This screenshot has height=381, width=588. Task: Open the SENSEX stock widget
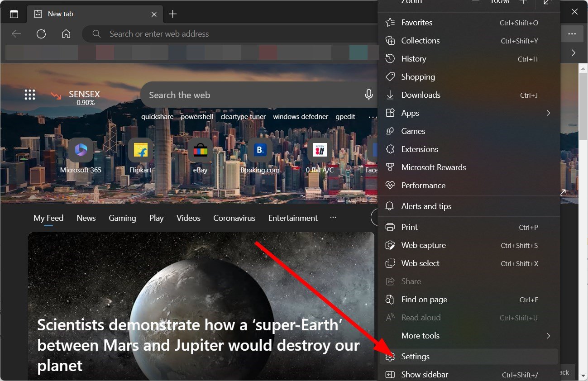tap(75, 97)
